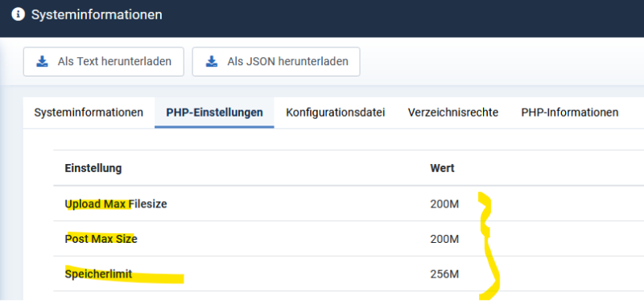This screenshot has height=304, width=644.
Task: Click download icon on Als JSON herunterladen
Action: tap(211, 62)
